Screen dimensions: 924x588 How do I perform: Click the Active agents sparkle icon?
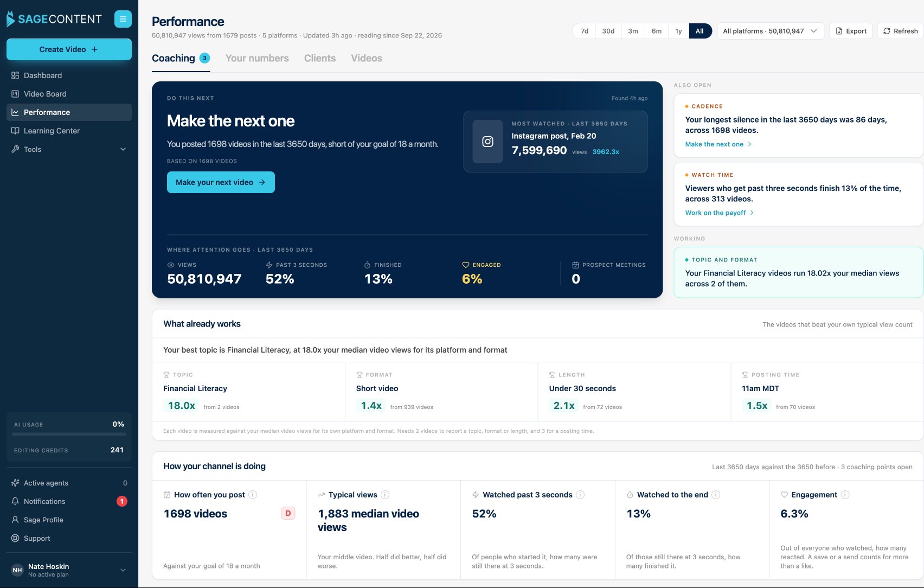(x=15, y=483)
